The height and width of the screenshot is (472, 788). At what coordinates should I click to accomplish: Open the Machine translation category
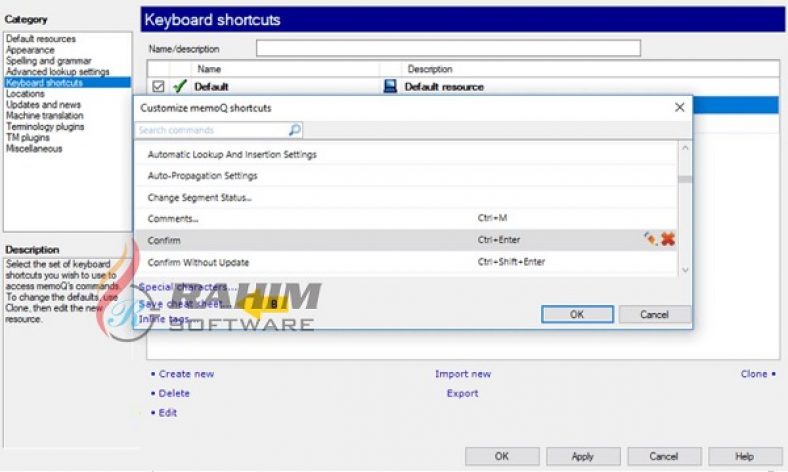[45, 116]
